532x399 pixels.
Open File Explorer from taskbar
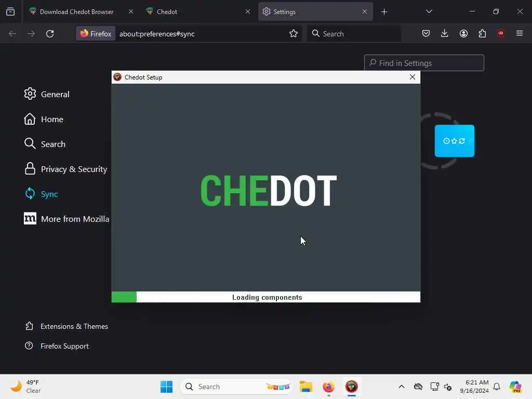305,387
